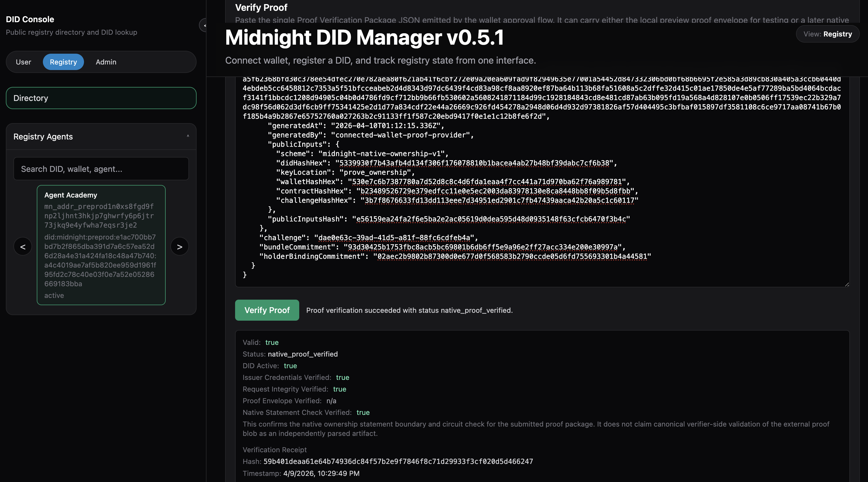The height and width of the screenshot is (482, 868).
Task: Grab the textarea resize handle
Action: pyautogui.click(x=847, y=284)
